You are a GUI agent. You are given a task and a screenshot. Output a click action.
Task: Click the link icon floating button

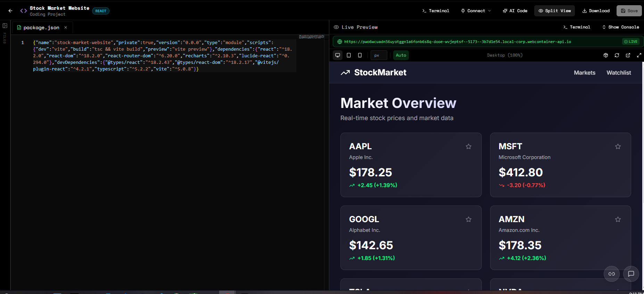pos(612,274)
